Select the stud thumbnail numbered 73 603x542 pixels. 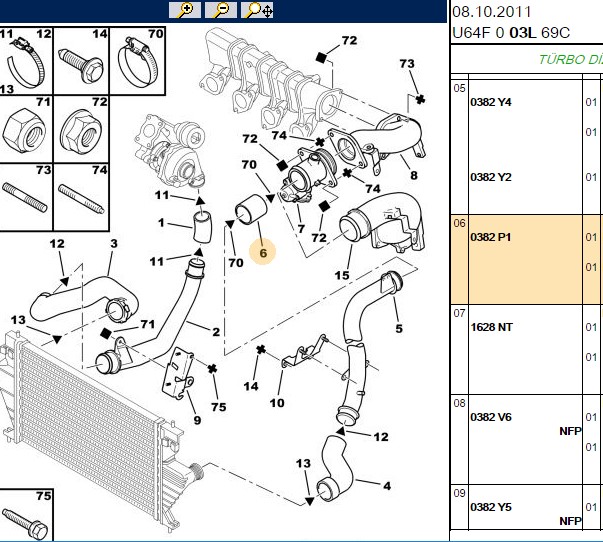[x=26, y=197]
